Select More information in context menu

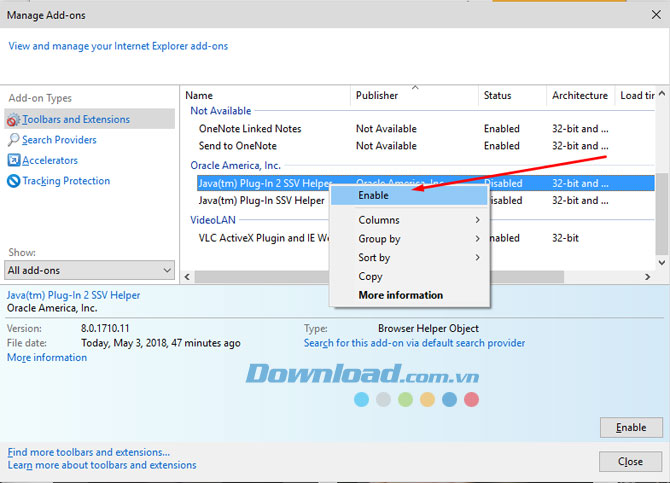[x=400, y=295]
